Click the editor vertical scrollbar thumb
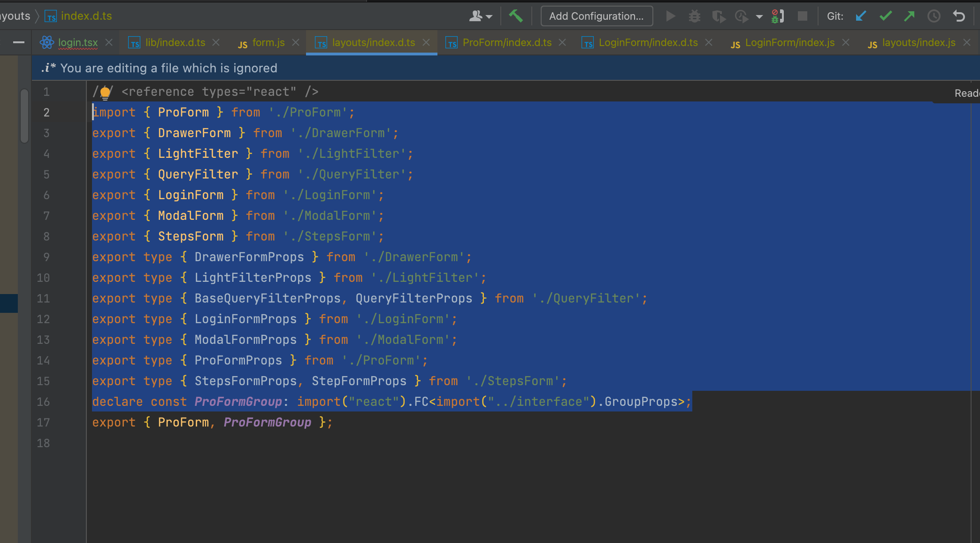Screen dimensions: 980x543 click(24, 116)
